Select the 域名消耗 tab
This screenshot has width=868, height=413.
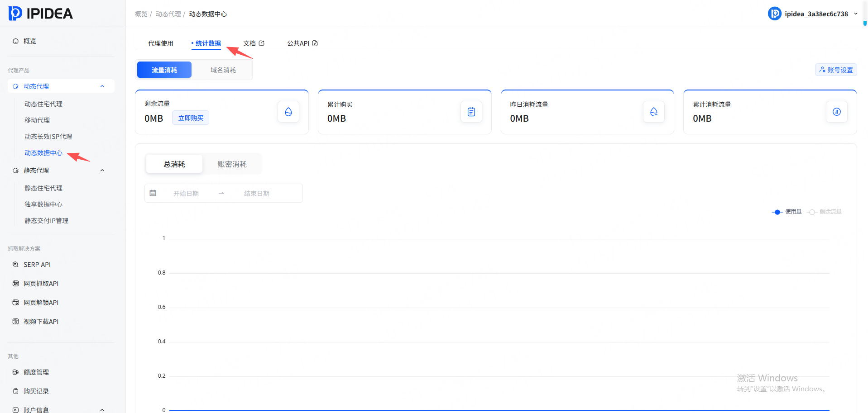[x=223, y=70]
